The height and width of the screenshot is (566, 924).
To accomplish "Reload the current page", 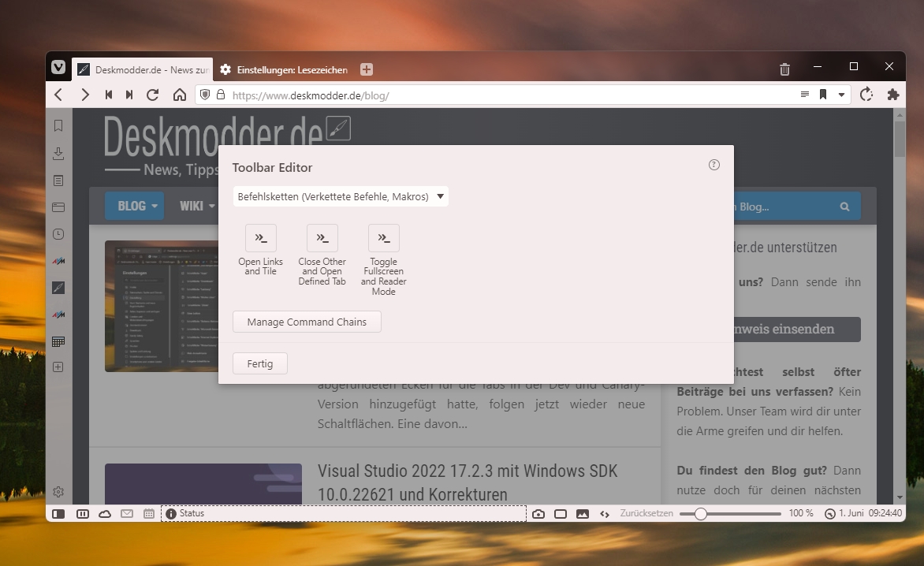I will pyautogui.click(x=153, y=95).
